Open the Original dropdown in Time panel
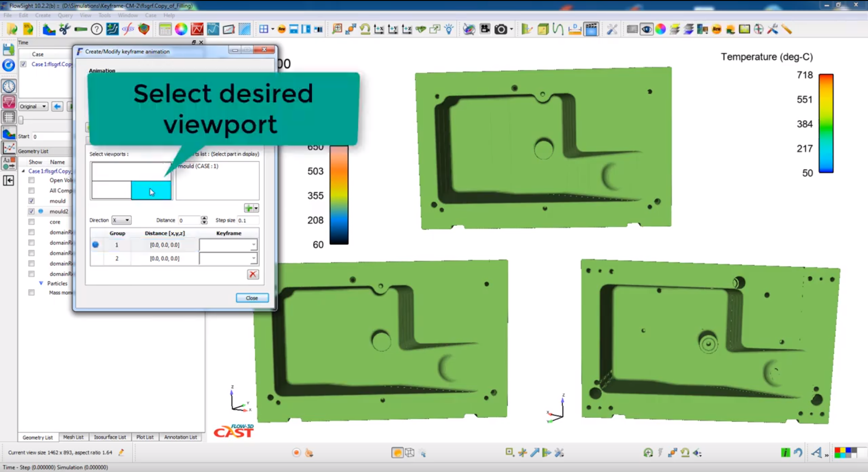Image resolution: width=868 pixels, height=472 pixels. pyautogui.click(x=33, y=106)
